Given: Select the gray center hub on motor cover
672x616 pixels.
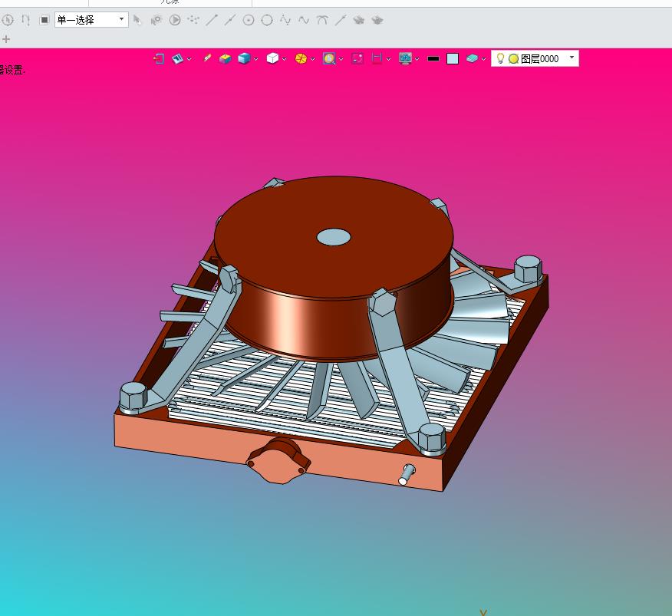Looking at the screenshot, I should point(334,237).
